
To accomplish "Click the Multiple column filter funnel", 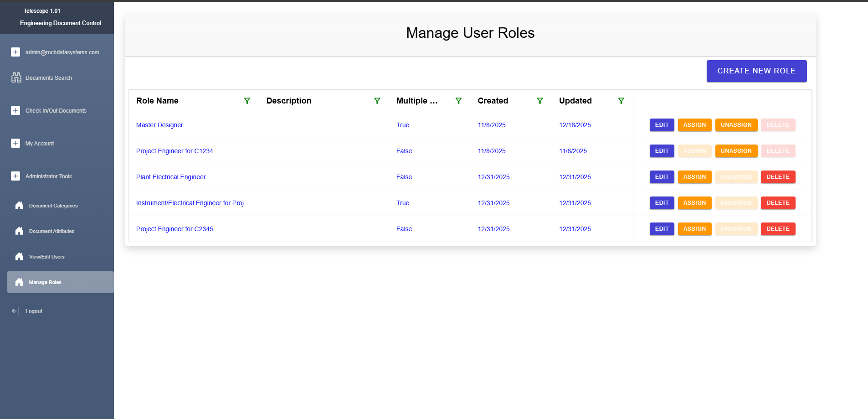I will [458, 101].
